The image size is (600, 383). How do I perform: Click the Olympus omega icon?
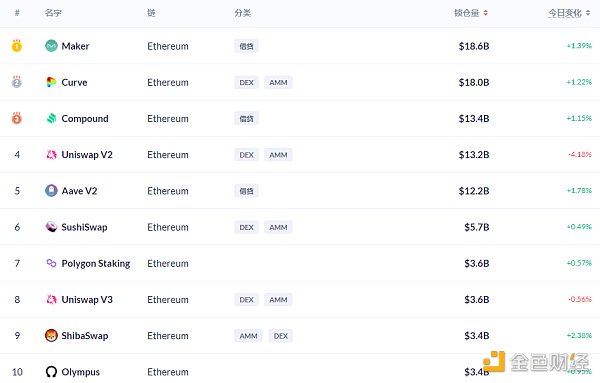coord(51,372)
